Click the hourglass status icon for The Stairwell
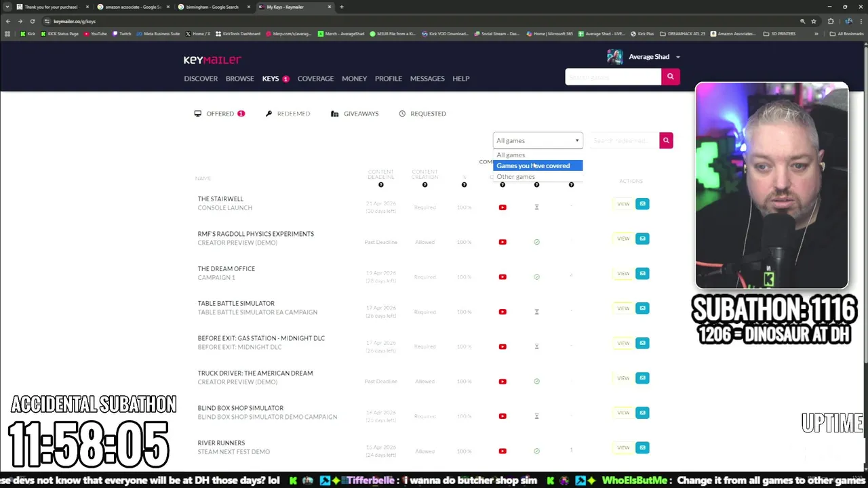868x488 pixels. click(536, 207)
